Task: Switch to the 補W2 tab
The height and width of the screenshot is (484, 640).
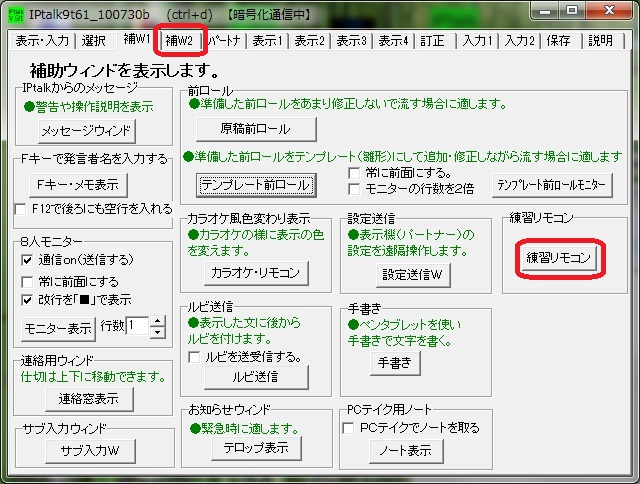Action: click(179, 41)
